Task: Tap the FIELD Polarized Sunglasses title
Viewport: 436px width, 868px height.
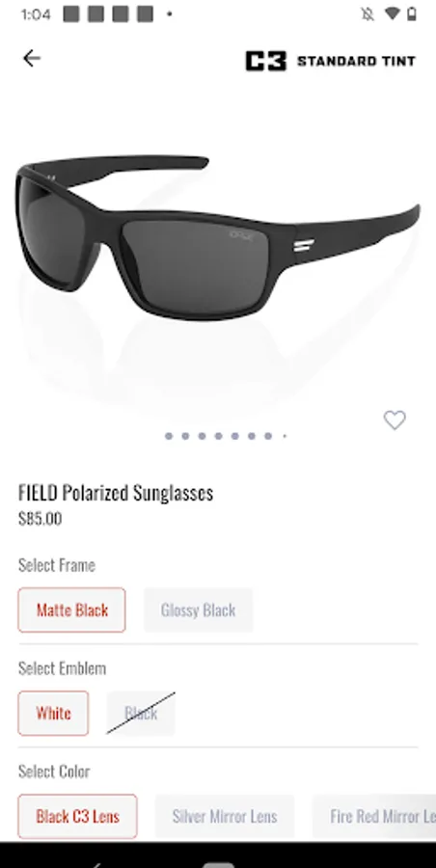Action: pyautogui.click(x=116, y=492)
